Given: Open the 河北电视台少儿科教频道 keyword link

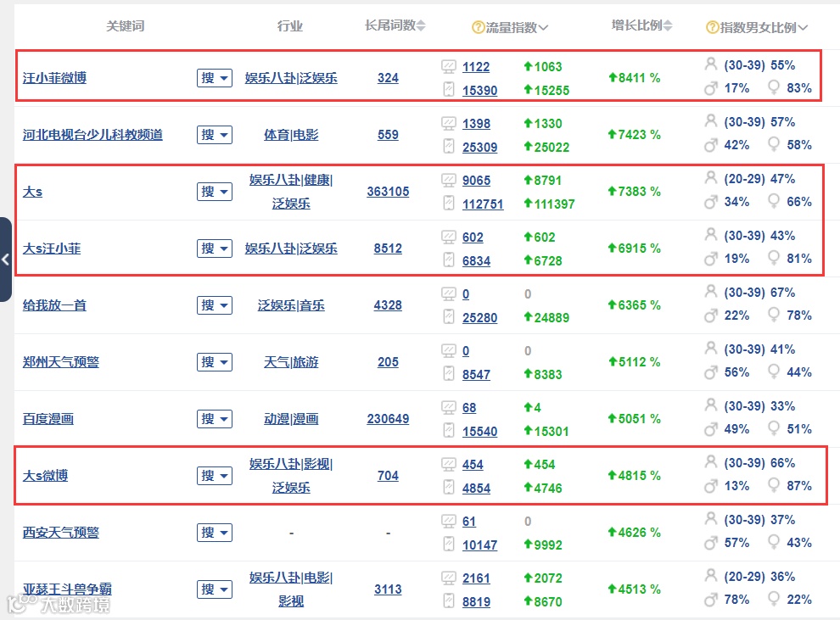Looking at the screenshot, I should coord(92,135).
